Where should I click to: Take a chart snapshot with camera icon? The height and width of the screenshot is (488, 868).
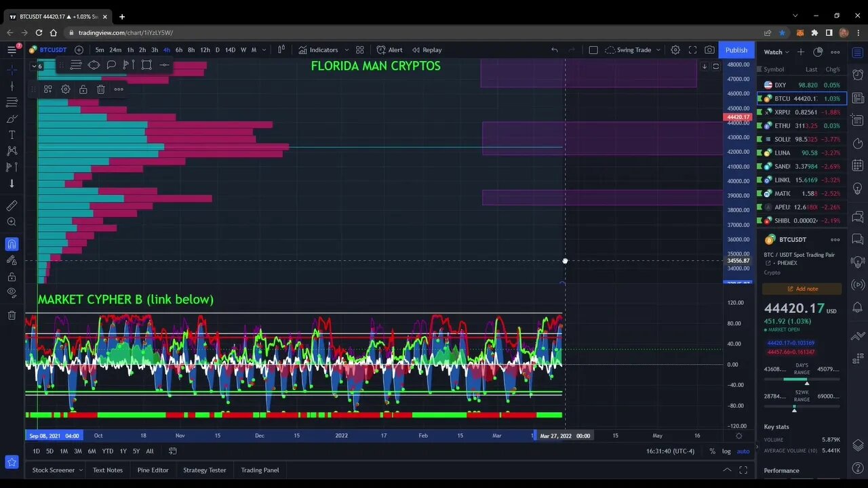click(x=709, y=49)
